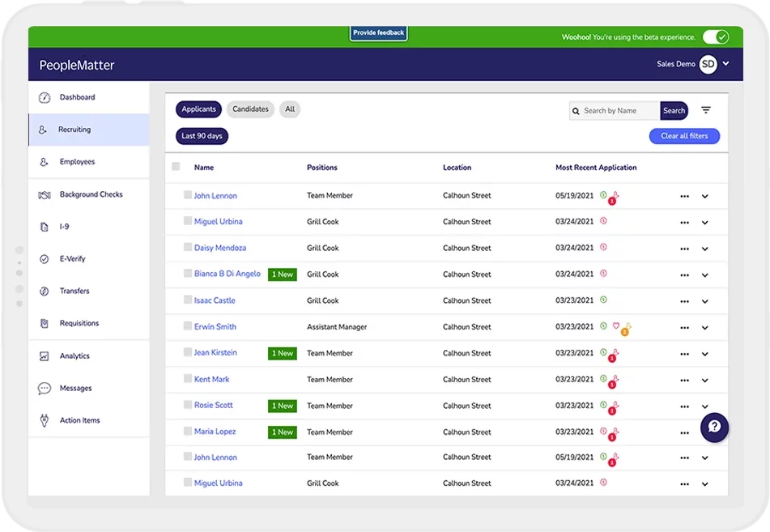Check the select-all checkbox in table header
The height and width of the screenshot is (532, 770).
(x=176, y=167)
